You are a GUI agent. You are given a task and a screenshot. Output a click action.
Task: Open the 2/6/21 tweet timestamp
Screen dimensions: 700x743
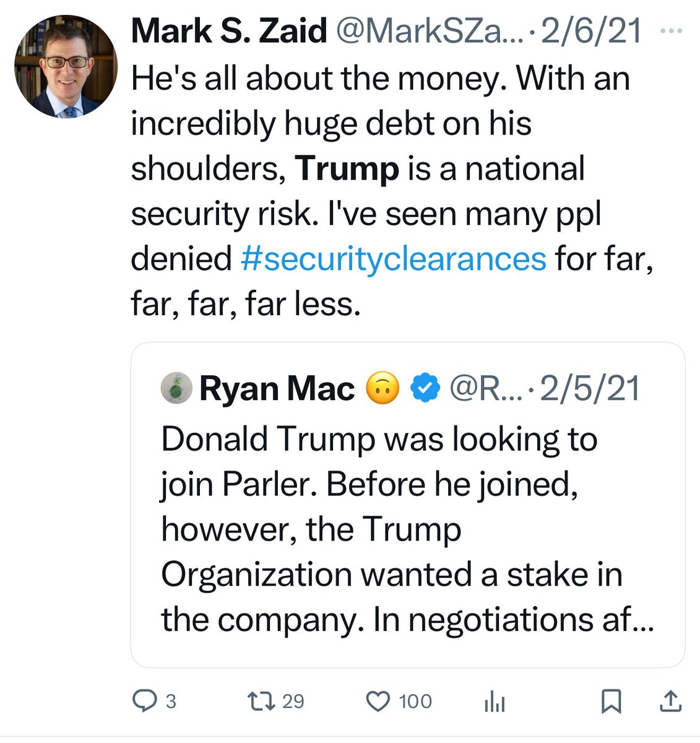click(x=592, y=31)
